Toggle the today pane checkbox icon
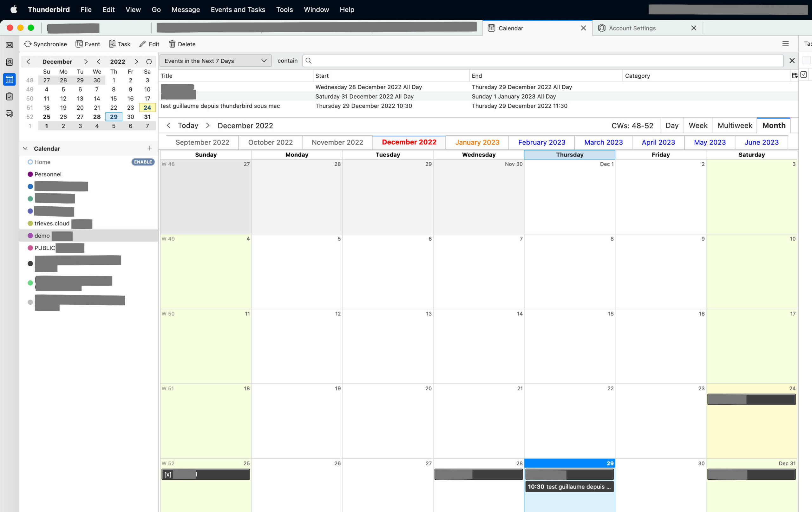The width and height of the screenshot is (812, 512). tap(803, 75)
